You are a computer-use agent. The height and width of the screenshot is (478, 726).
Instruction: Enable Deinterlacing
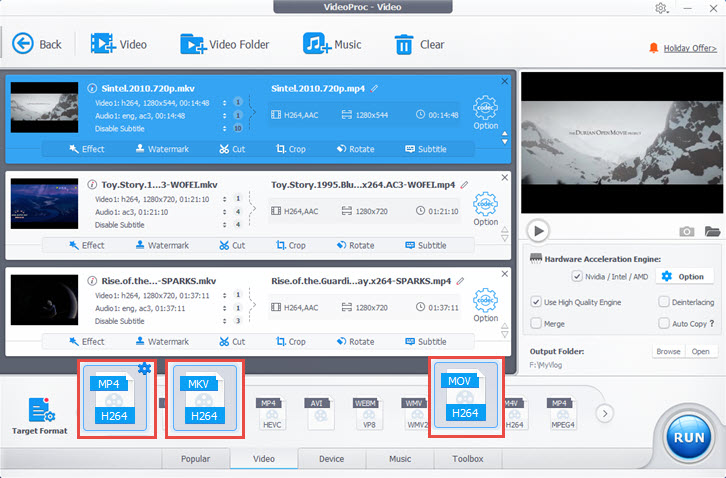tap(663, 302)
